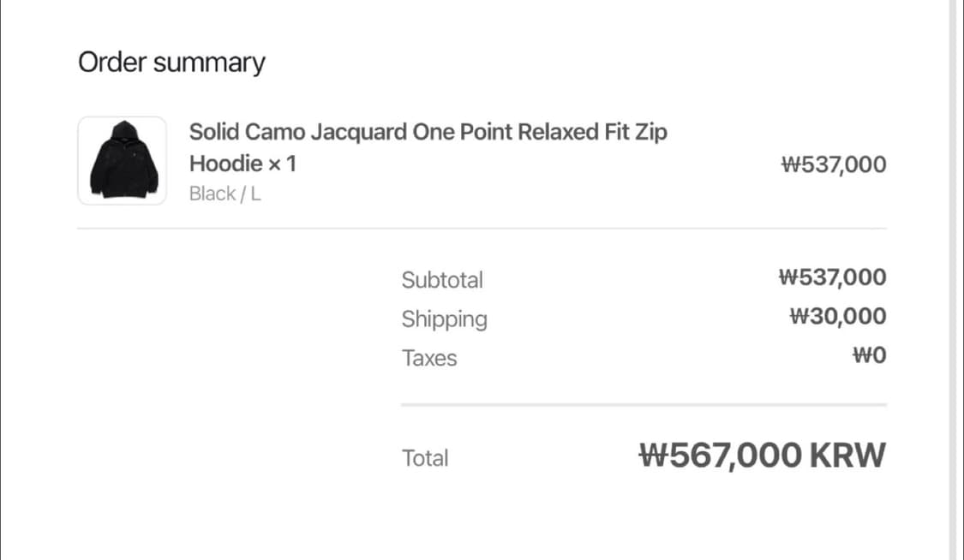Image resolution: width=964 pixels, height=560 pixels.
Task: Select the shipping cost ₩30,000
Action: (x=837, y=317)
